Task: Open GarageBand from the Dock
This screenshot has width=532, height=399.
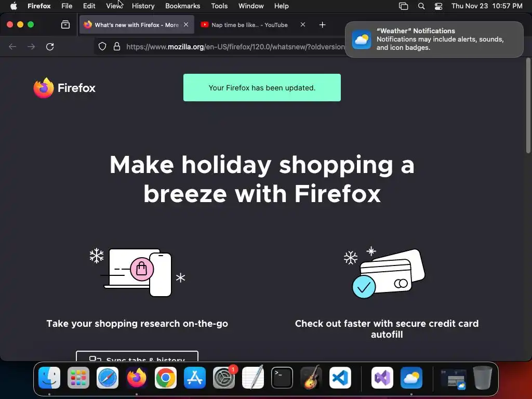Action: point(311,378)
